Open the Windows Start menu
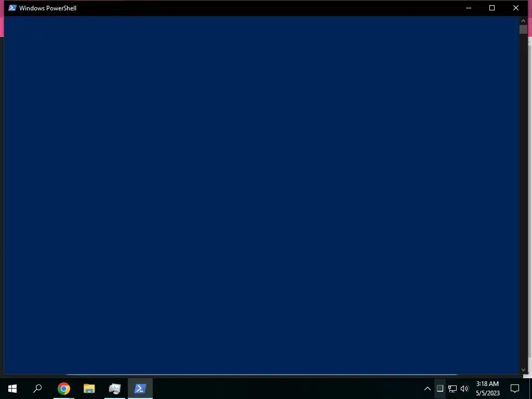The height and width of the screenshot is (399, 532). click(x=12, y=389)
